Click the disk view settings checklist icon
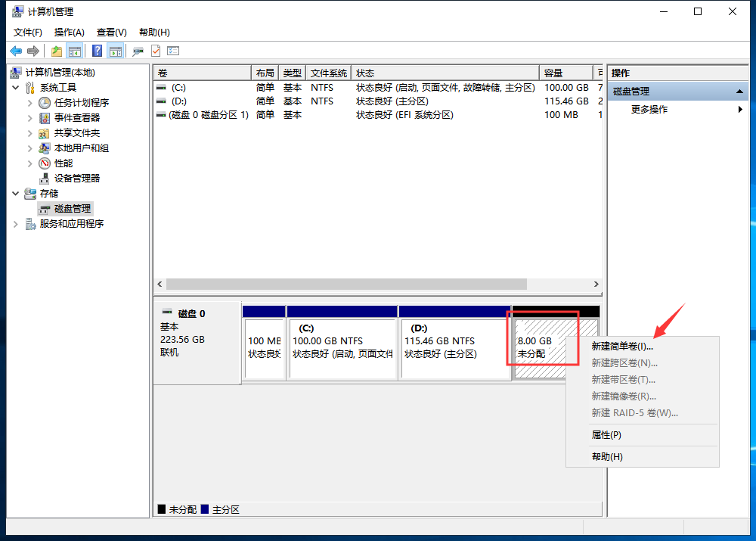This screenshot has width=756, height=541. click(x=173, y=51)
